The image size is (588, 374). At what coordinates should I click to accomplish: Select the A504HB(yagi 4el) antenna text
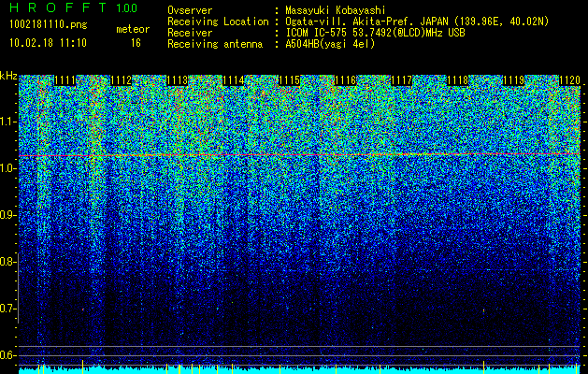330,44
